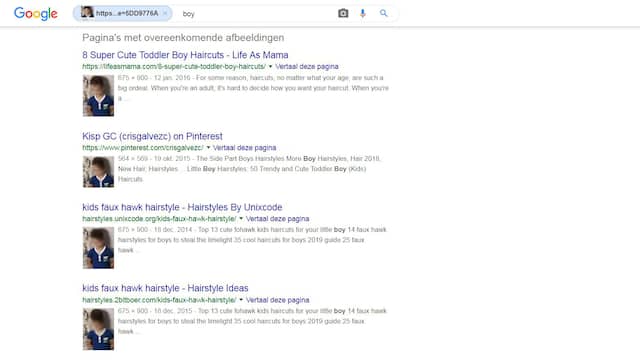Image resolution: width=640 pixels, height=360 pixels.
Task: Open 'Kisp GC (crisgalvezc) on Pinterest' result
Action: tap(152, 136)
